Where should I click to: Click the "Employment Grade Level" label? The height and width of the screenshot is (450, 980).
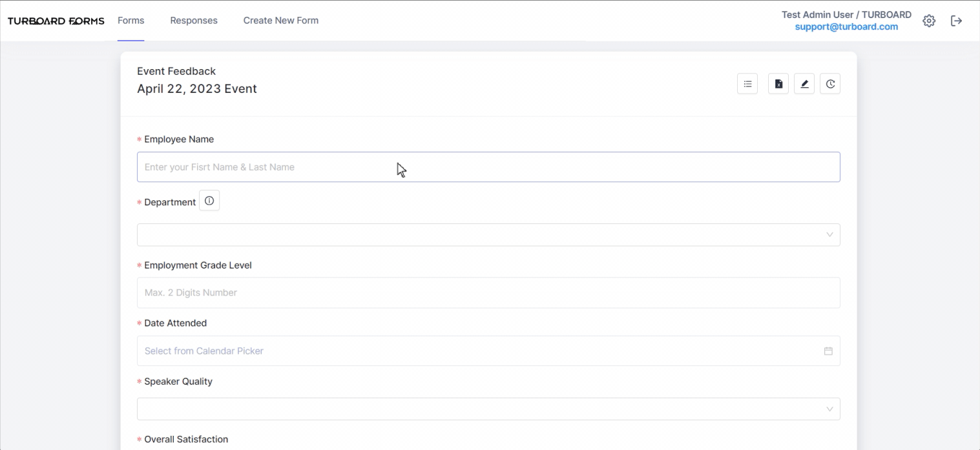point(198,265)
